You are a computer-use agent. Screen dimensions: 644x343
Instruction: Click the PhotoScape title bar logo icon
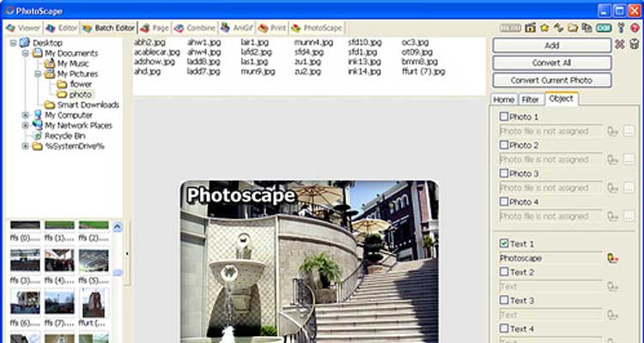pyautogui.click(x=9, y=10)
